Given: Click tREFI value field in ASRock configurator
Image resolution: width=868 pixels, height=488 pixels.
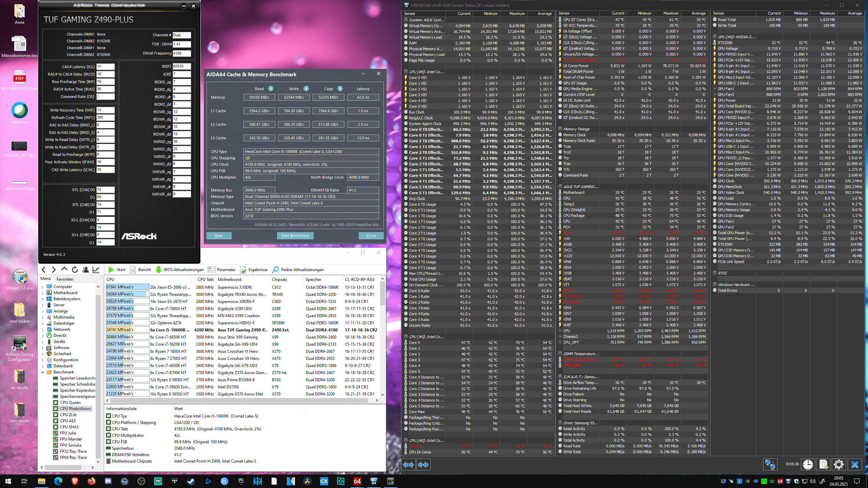Looking at the screenshot, I should (182, 66).
